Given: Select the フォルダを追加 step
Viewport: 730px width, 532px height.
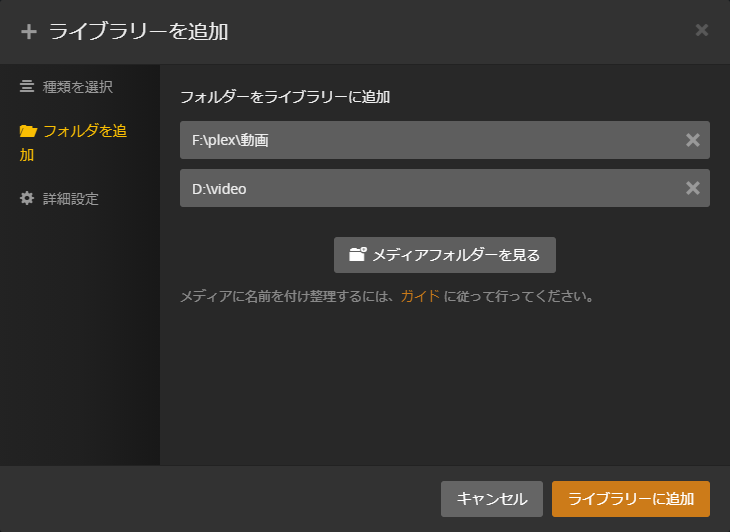Looking at the screenshot, I should 73,142.
